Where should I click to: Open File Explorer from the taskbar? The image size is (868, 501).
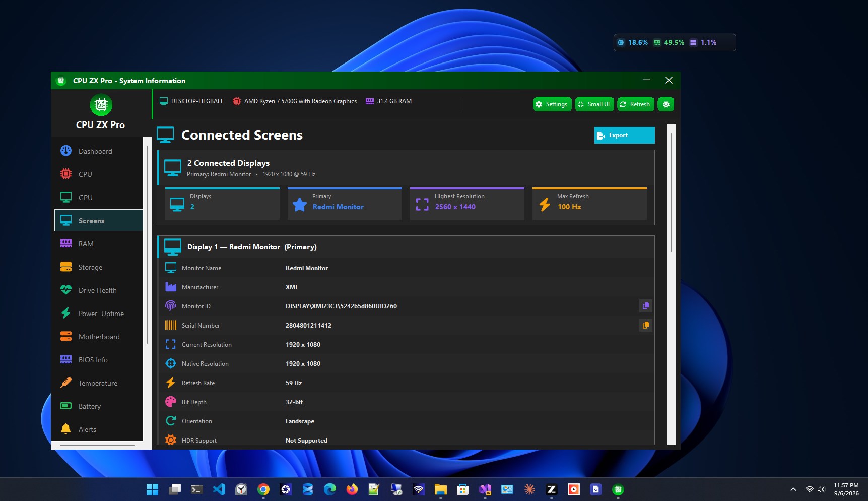[x=441, y=489]
